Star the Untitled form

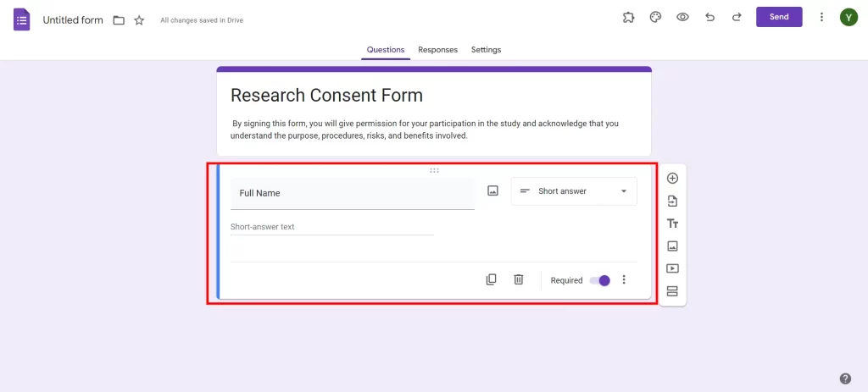tap(139, 20)
